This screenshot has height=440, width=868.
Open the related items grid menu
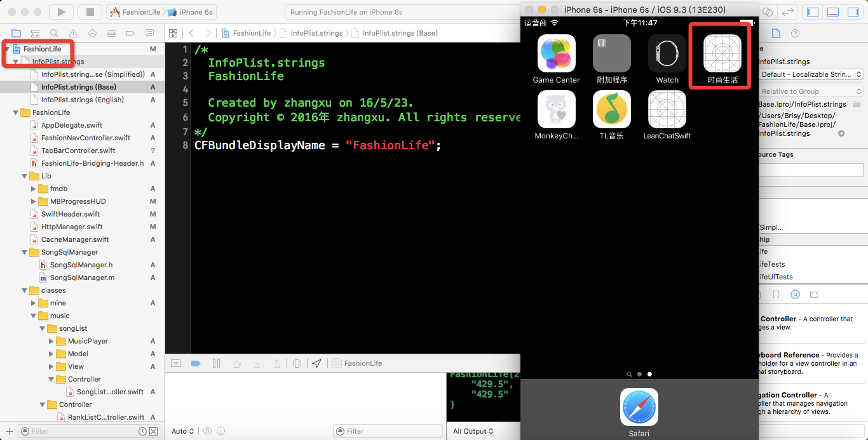[173, 33]
